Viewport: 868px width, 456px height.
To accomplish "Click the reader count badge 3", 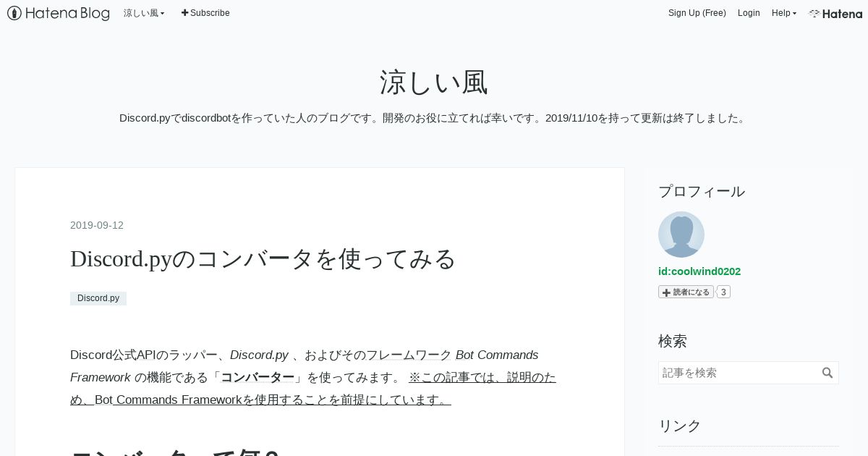I will point(723,292).
